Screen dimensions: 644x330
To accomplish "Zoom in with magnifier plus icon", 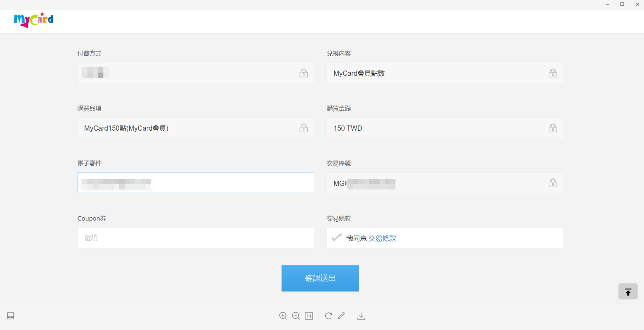I will [x=283, y=316].
